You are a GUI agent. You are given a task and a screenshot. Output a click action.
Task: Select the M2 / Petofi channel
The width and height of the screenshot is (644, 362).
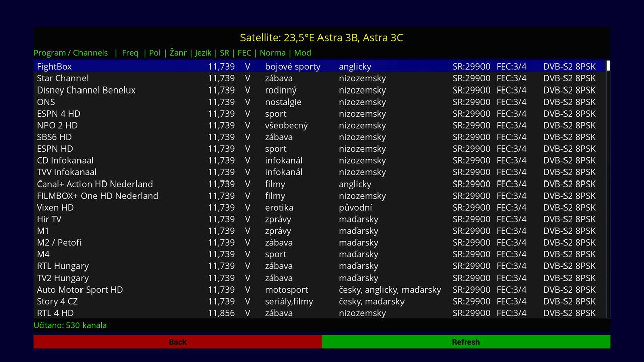tap(319, 242)
